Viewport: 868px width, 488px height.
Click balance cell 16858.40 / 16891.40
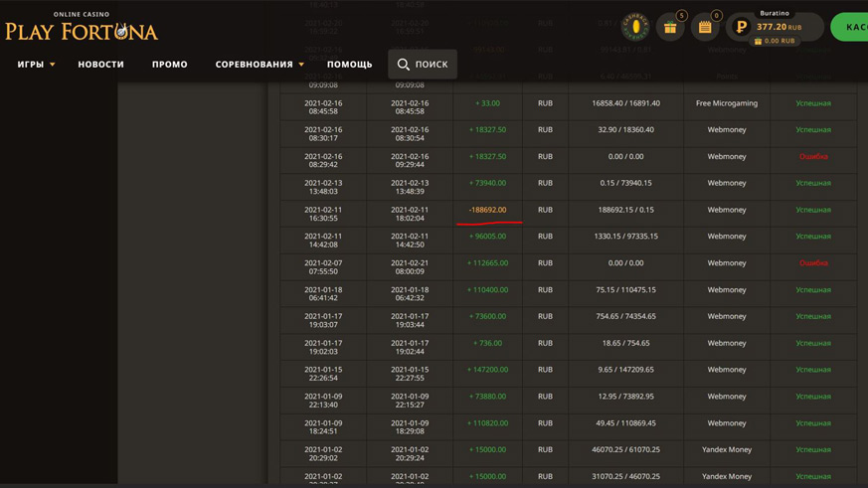pyautogui.click(x=625, y=103)
